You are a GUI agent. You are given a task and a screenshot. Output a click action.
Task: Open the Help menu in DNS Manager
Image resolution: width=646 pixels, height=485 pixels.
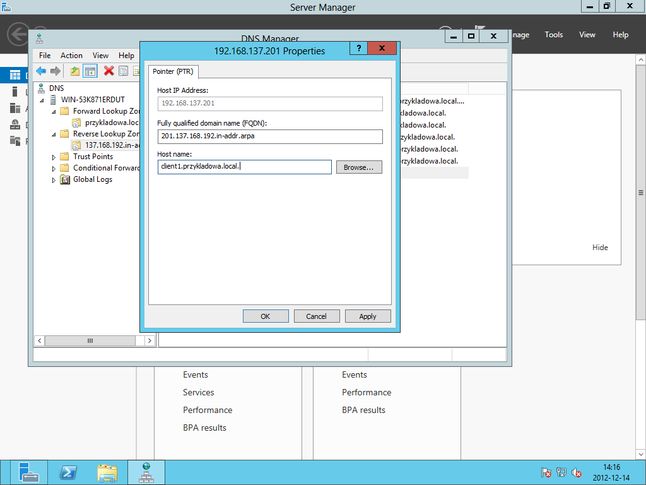coord(126,55)
